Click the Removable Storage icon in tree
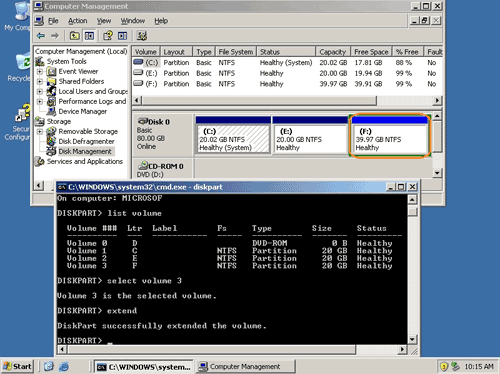Viewport: 500px width, 374px height. (52, 131)
